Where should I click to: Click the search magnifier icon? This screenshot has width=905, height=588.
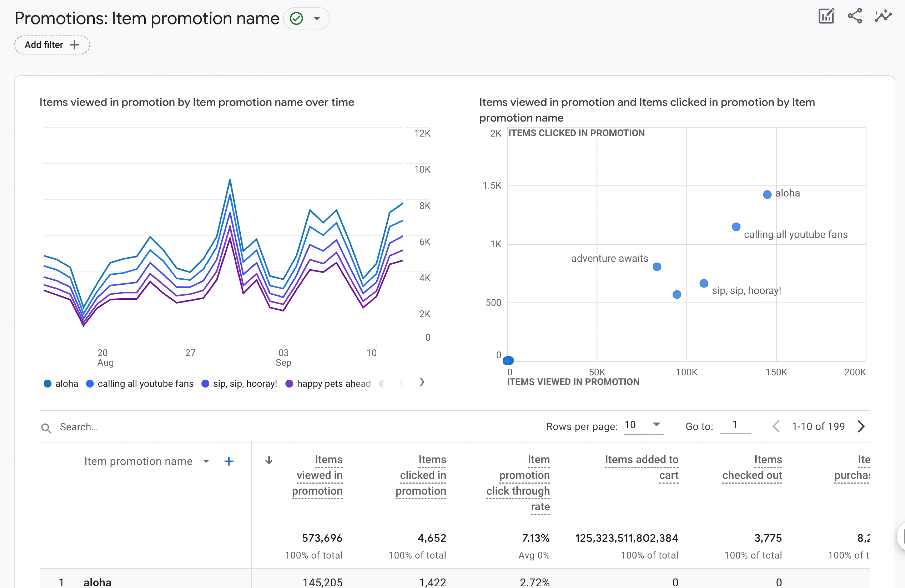coord(46,428)
